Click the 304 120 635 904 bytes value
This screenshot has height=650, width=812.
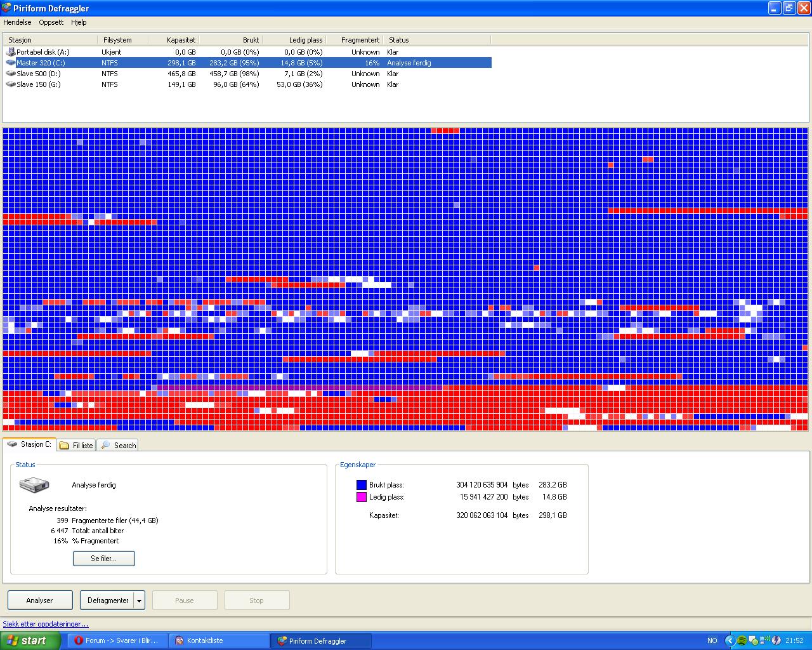click(482, 485)
